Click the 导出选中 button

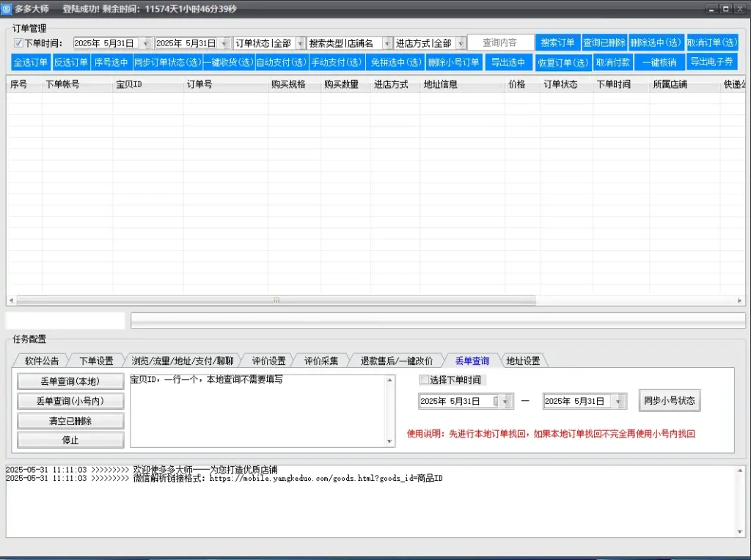[x=509, y=62]
